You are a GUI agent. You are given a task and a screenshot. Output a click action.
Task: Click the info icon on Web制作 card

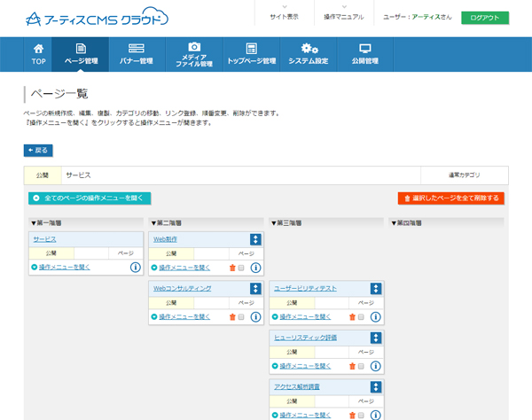click(255, 268)
